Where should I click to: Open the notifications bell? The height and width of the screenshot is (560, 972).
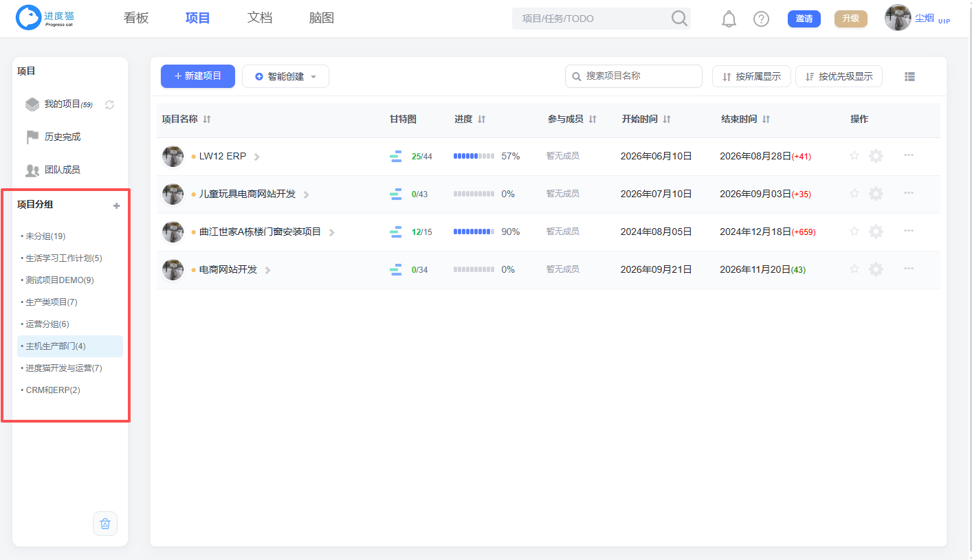tap(729, 19)
